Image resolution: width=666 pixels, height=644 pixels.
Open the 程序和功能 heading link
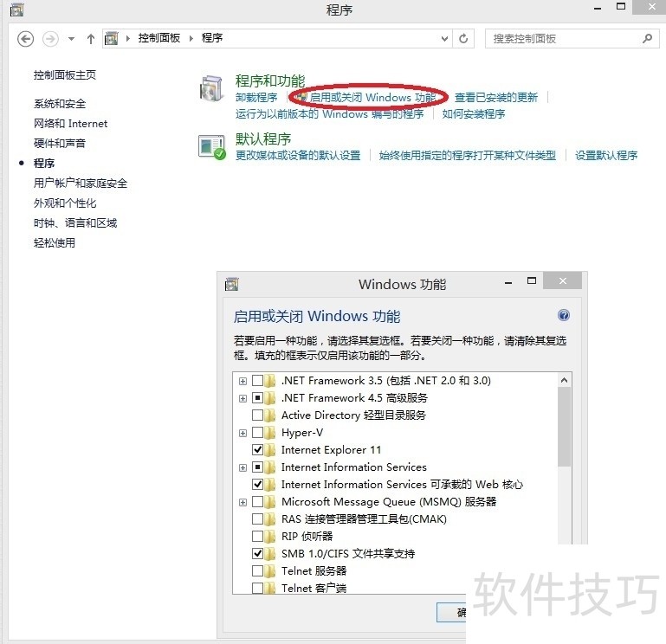[270, 80]
